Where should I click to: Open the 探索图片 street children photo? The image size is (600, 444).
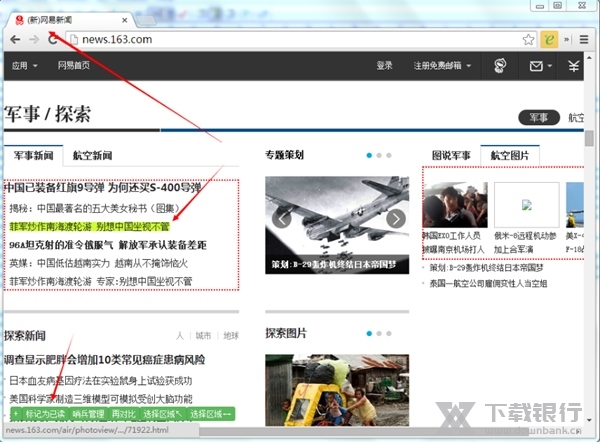point(337,390)
